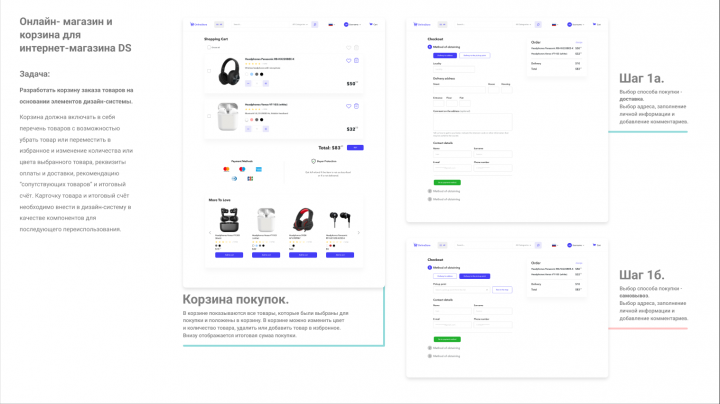Image resolution: width=720 pixels, height=404 pixels.
Task: Click the Change link in Step 1a Order summary
Action: [x=579, y=42]
